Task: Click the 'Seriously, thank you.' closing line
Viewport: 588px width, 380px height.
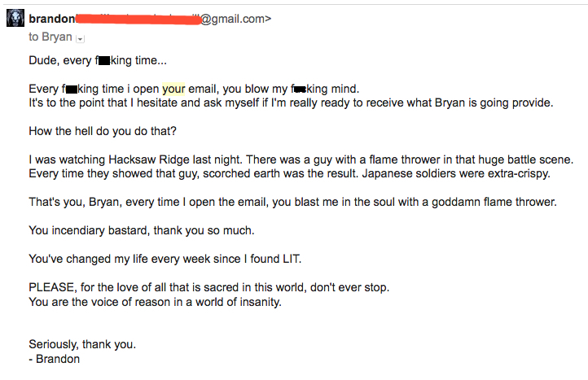Action: (82, 344)
